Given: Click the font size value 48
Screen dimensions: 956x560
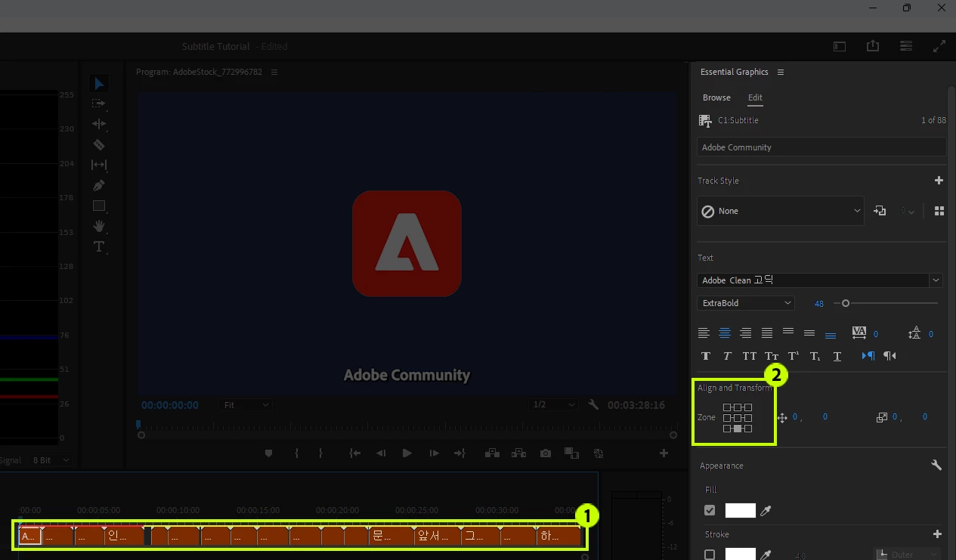Looking at the screenshot, I should (x=819, y=303).
